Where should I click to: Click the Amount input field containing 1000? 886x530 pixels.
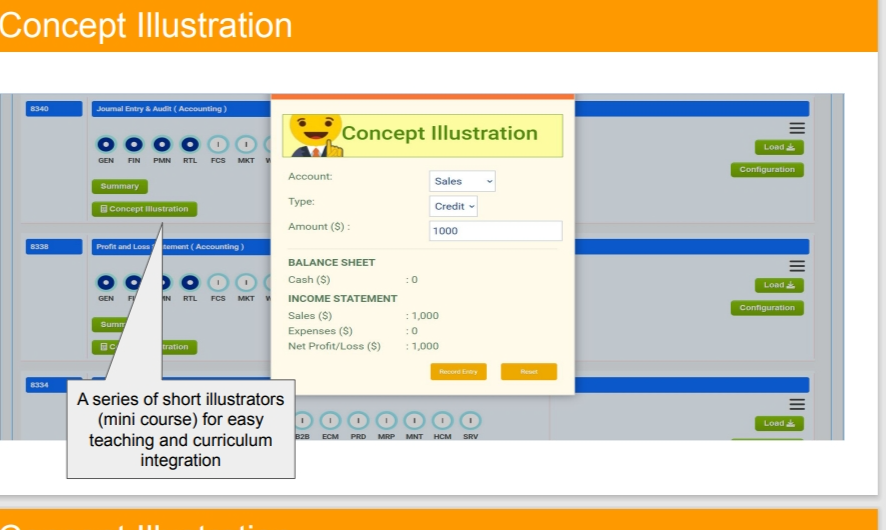point(495,231)
